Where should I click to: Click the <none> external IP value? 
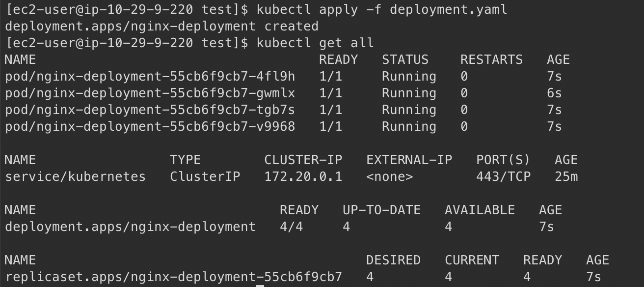[389, 176]
